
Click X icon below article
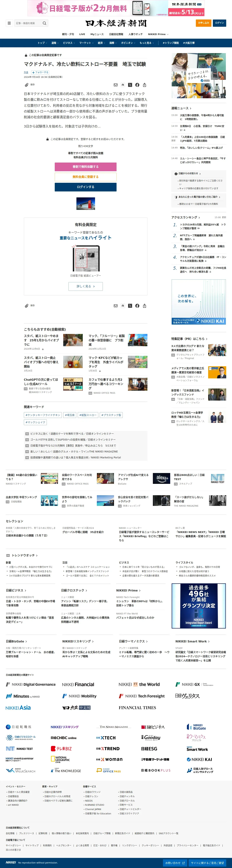(x=130, y=306)
